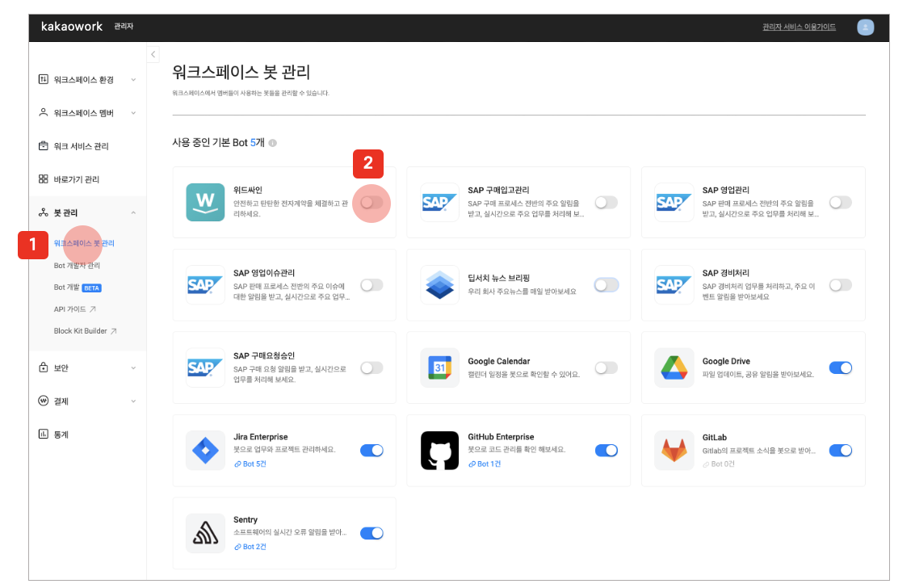Collapse the sidebar with the arrow button
The height and width of the screenshot is (588, 911).
click(x=153, y=55)
